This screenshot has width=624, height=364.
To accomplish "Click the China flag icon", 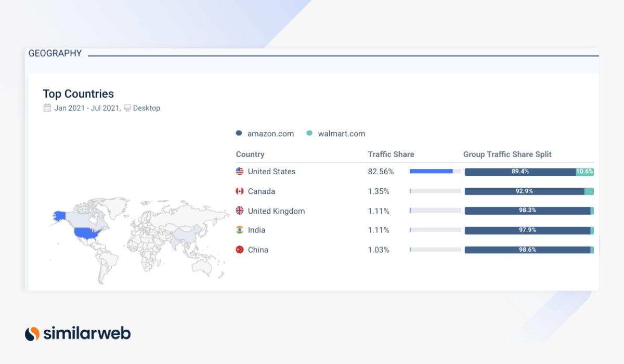I will pyautogui.click(x=240, y=250).
